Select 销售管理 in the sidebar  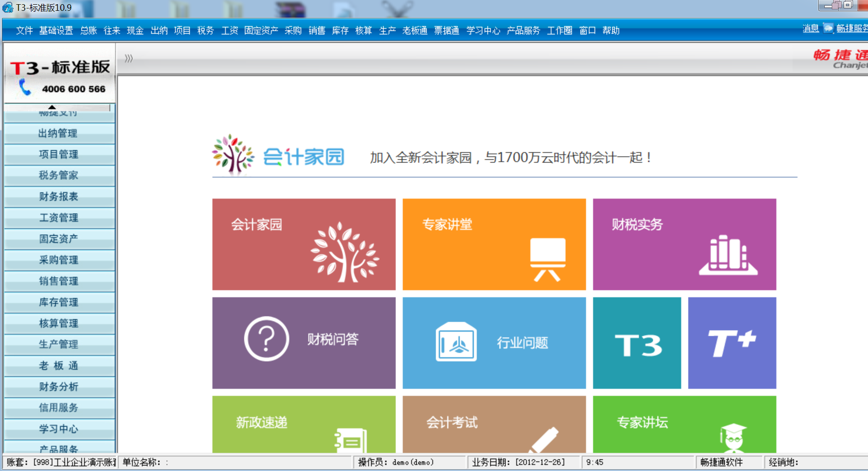pyautogui.click(x=60, y=281)
